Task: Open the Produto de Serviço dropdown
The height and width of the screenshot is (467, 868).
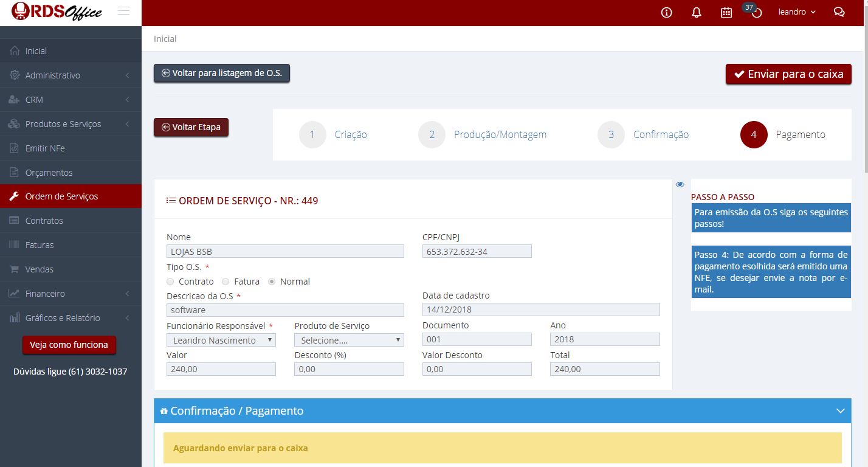Action: click(349, 340)
